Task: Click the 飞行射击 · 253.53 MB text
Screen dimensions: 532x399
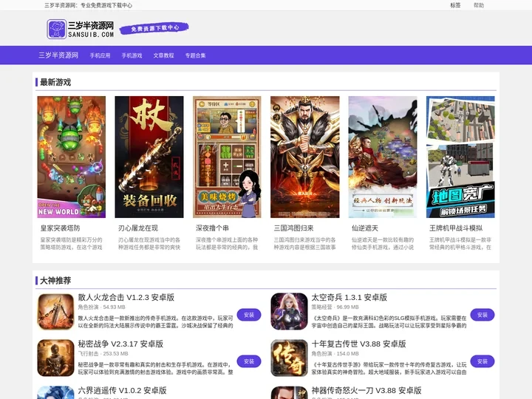Action: coord(103,353)
